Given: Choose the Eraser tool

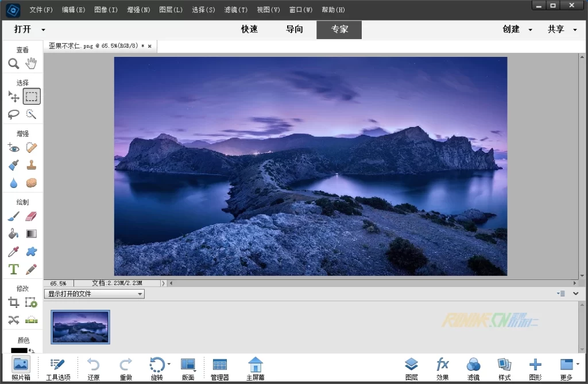Looking at the screenshot, I should pos(32,216).
